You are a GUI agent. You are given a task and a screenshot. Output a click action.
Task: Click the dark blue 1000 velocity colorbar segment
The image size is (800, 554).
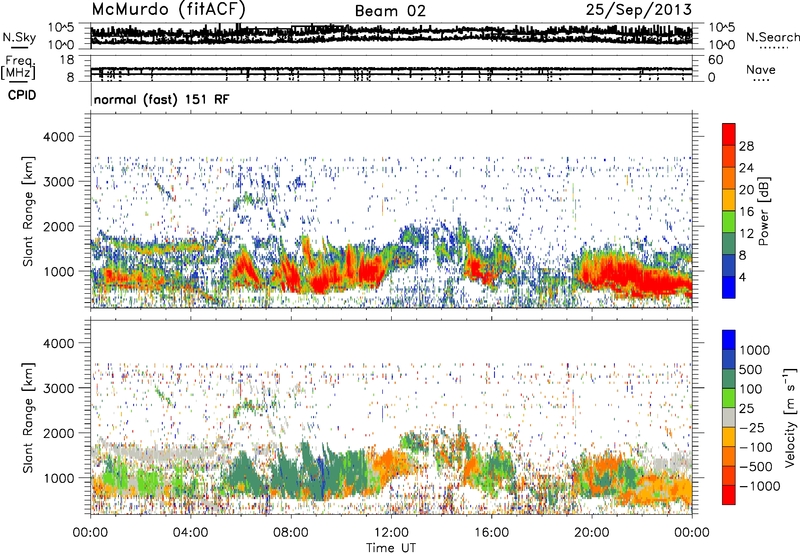point(729,340)
